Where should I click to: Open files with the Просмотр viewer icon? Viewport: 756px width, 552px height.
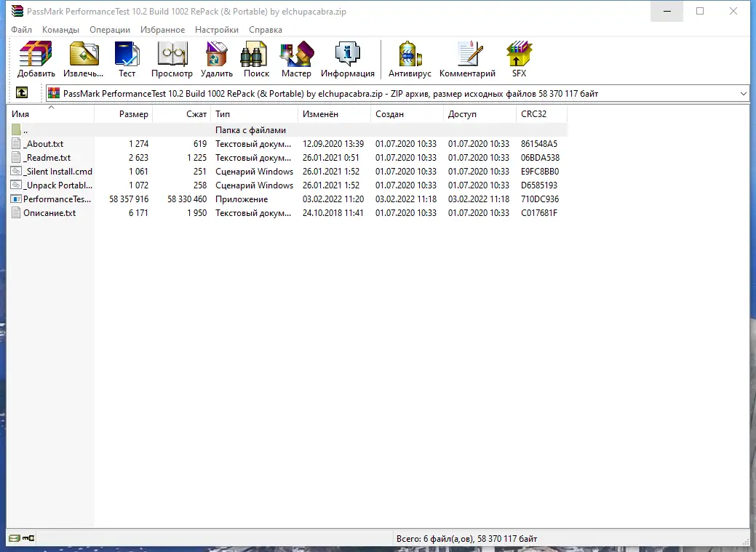172,58
